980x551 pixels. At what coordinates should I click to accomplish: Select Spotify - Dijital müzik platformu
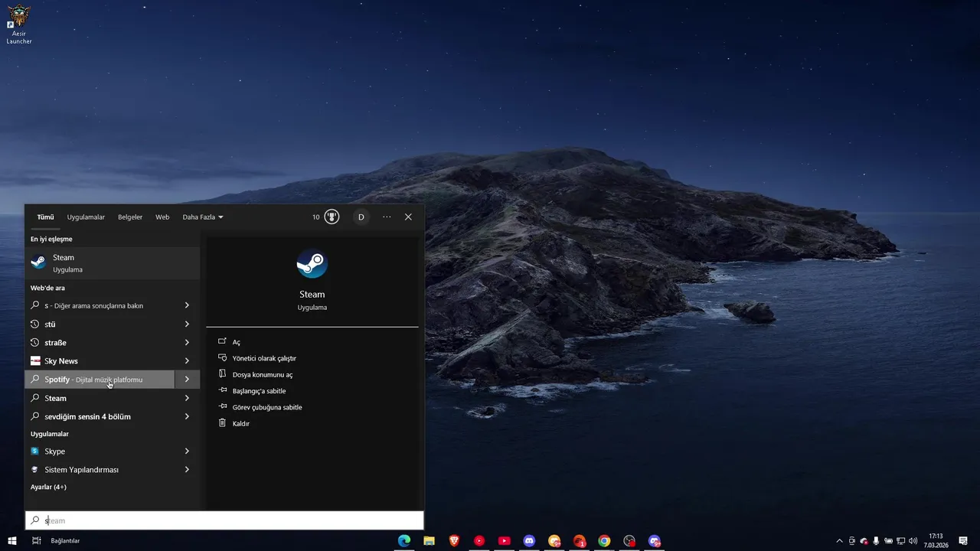(x=100, y=379)
